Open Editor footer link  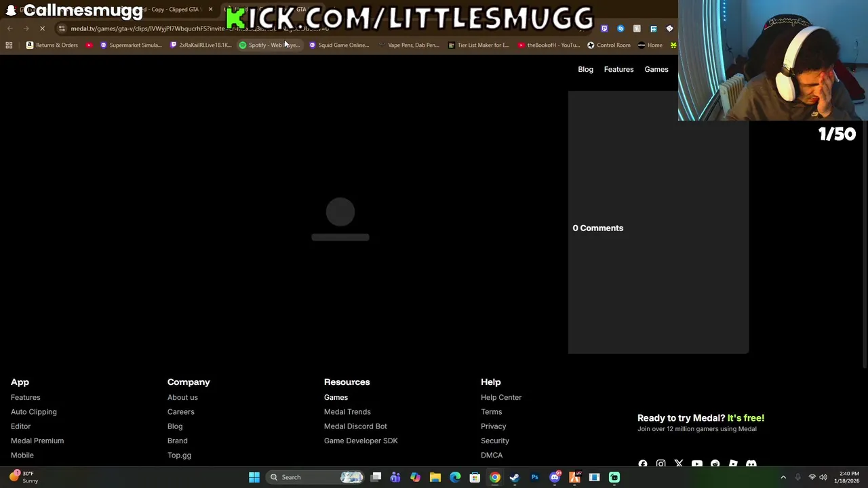[x=20, y=426]
